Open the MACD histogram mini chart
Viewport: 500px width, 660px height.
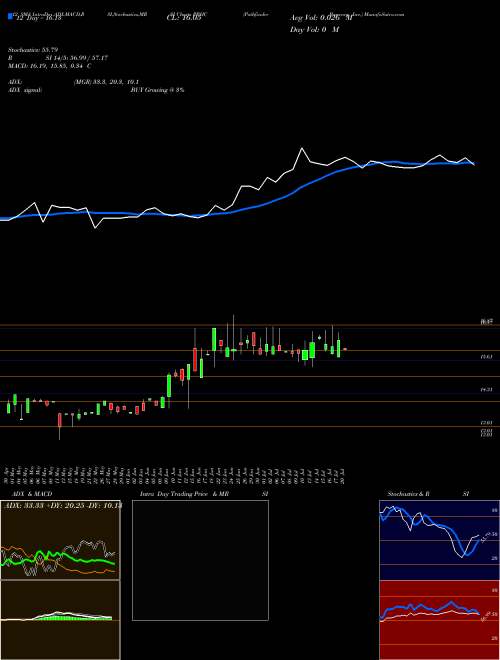point(60,620)
